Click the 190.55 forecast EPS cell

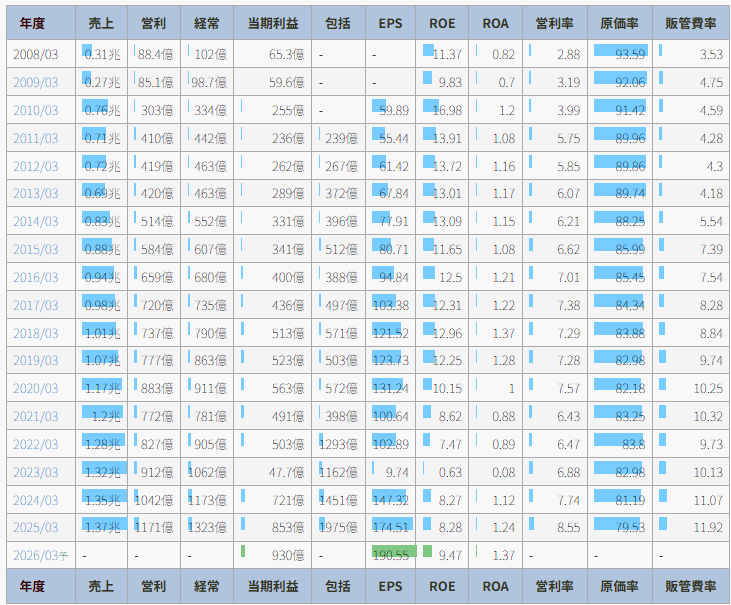pos(391,554)
